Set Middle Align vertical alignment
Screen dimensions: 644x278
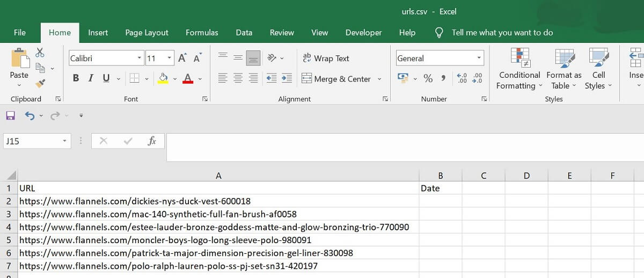coord(238,58)
